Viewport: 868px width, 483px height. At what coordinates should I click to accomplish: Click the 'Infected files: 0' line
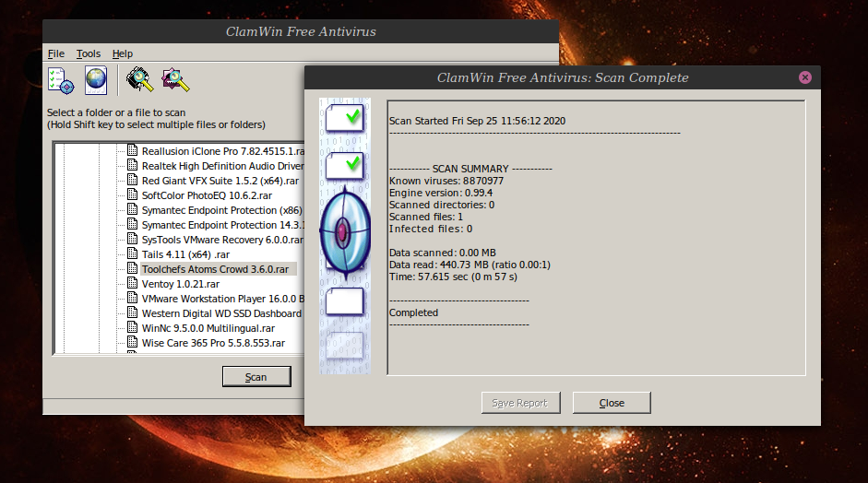click(x=431, y=229)
